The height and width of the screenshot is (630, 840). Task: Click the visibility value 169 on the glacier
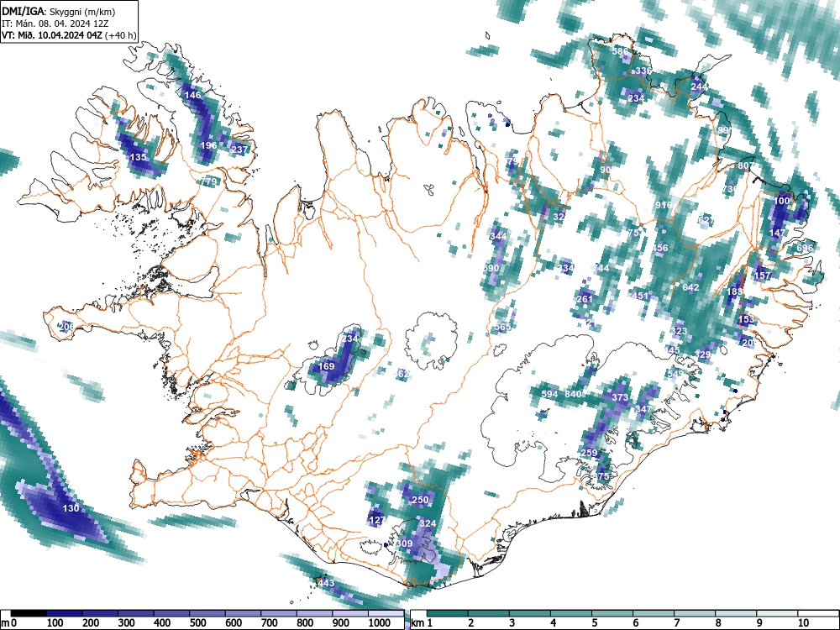coord(326,366)
